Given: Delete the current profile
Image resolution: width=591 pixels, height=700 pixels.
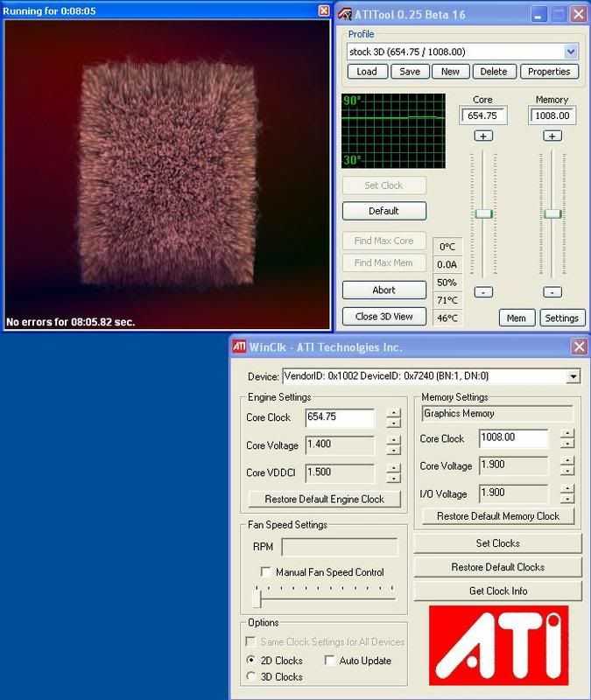Looking at the screenshot, I should tap(494, 72).
